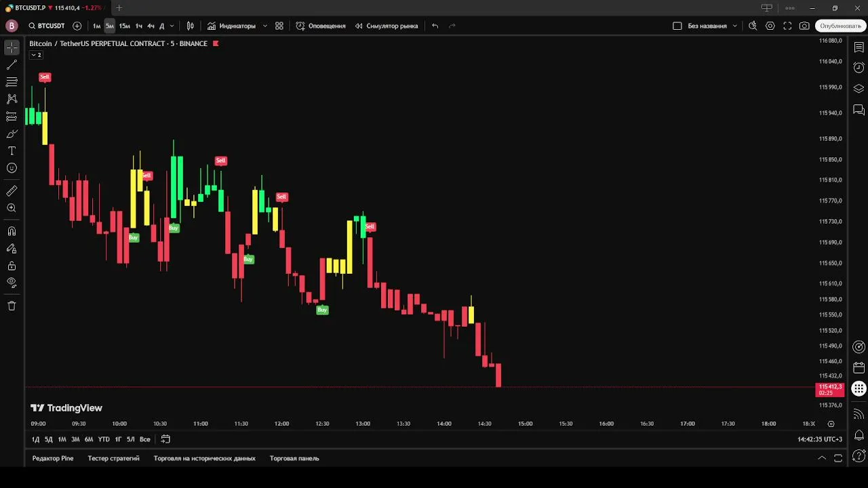Open the Тестер стратегий tab
This screenshot has width=868, height=488.
(x=113, y=458)
